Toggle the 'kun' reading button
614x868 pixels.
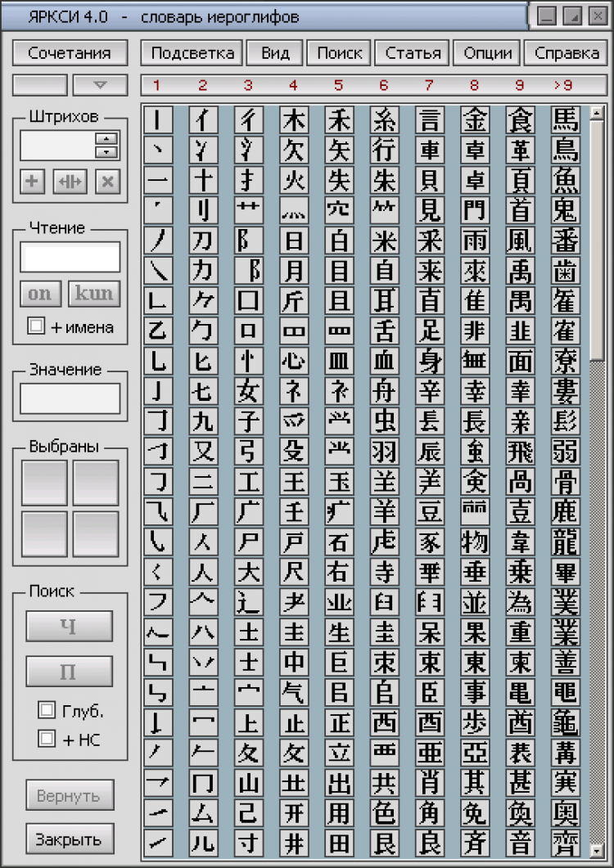pos(93,294)
